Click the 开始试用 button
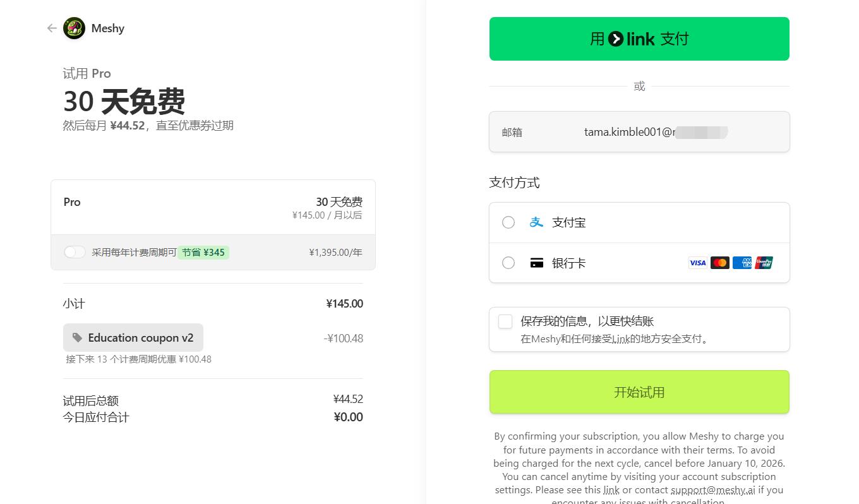This screenshot has height=504, width=859. coord(639,392)
